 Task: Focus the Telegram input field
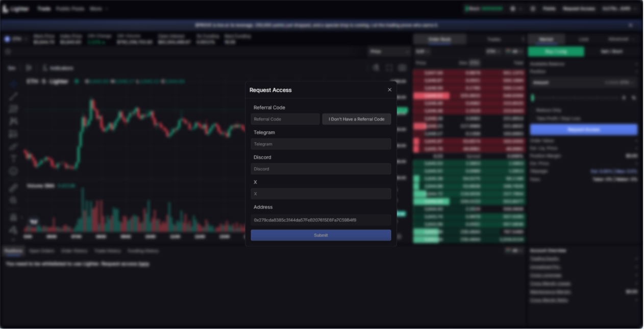[320, 144]
